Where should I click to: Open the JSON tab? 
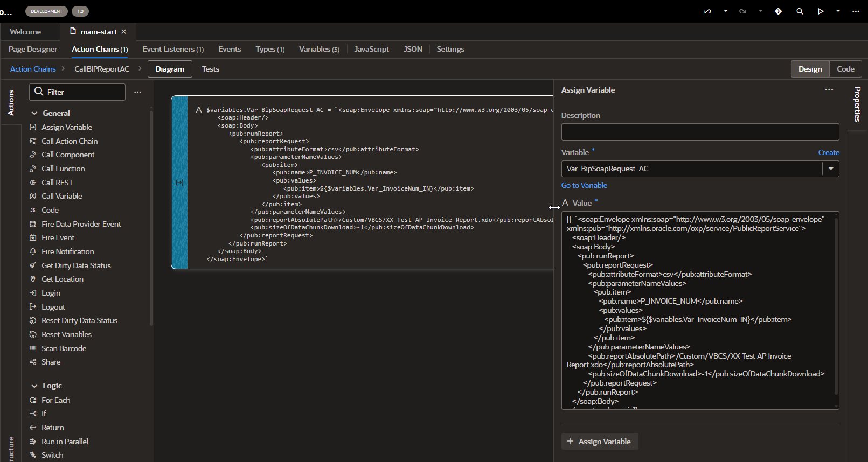(x=413, y=49)
